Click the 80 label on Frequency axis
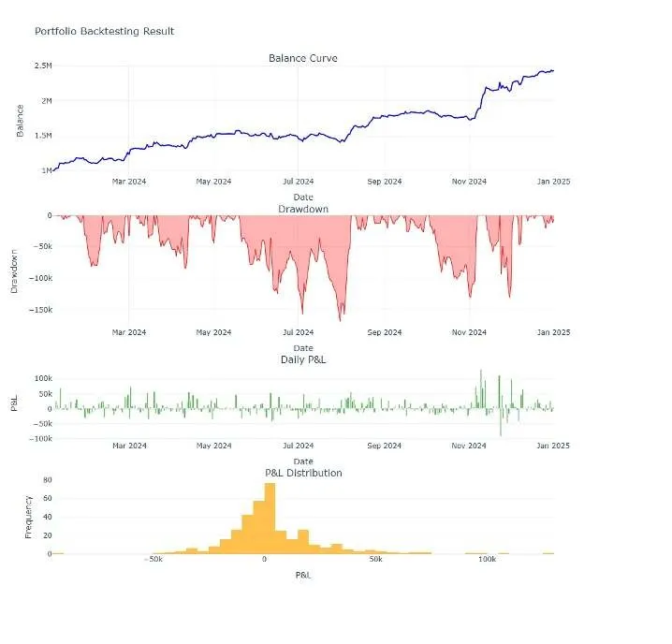672x644 pixels. 48,480
